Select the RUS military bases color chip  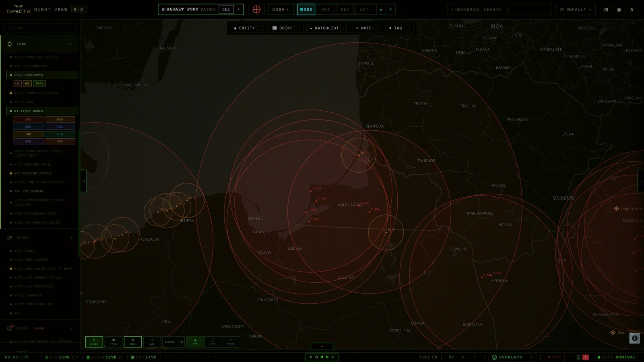[x=60, y=119]
